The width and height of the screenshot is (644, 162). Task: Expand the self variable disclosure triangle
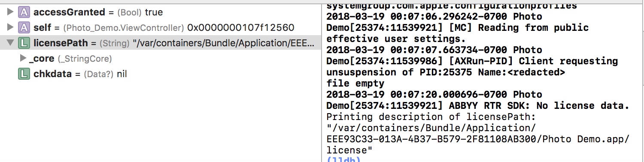[x=10, y=28]
